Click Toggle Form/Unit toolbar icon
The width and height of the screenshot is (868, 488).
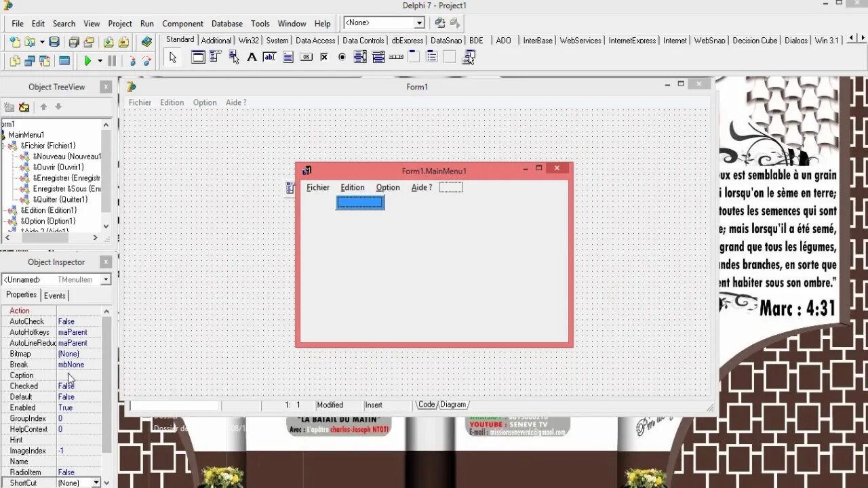[x=45, y=61]
